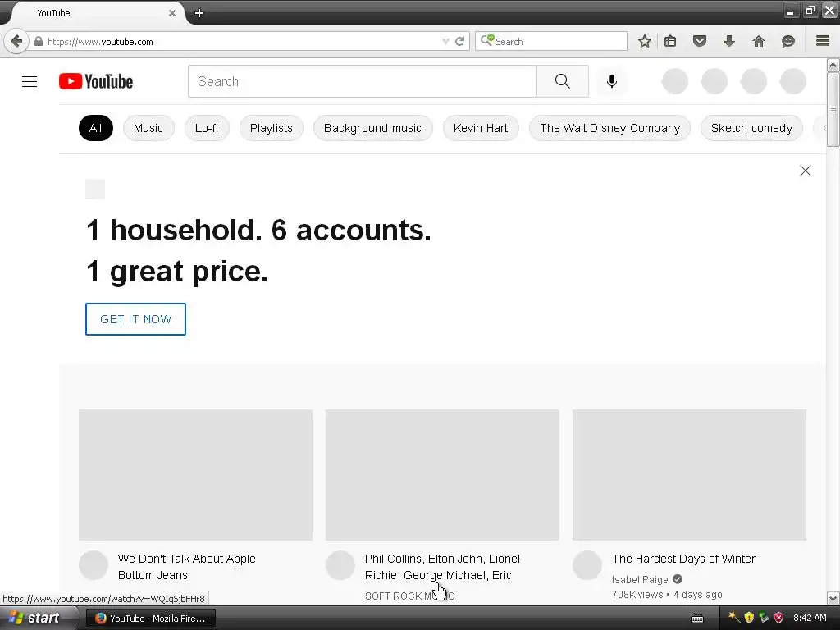840x630 pixels.
Task: Select the Sketch comedy chip
Action: (x=751, y=128)
